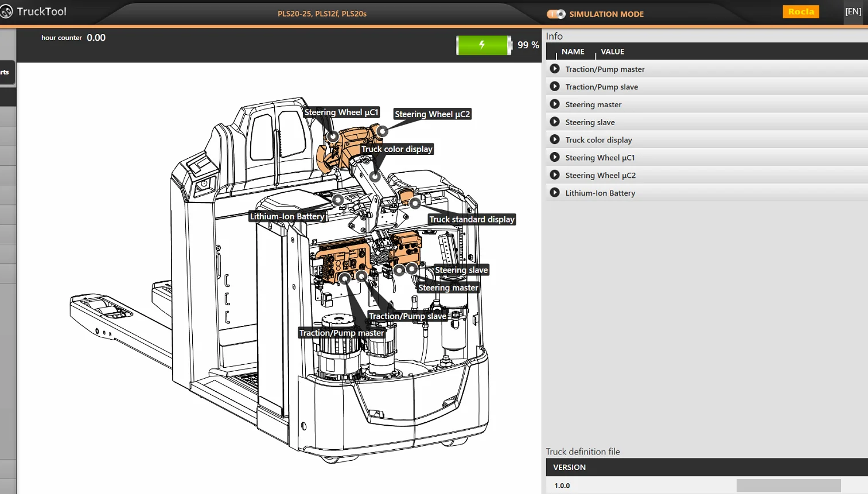Click the TruckTool logo icon

tap(8, 11)
